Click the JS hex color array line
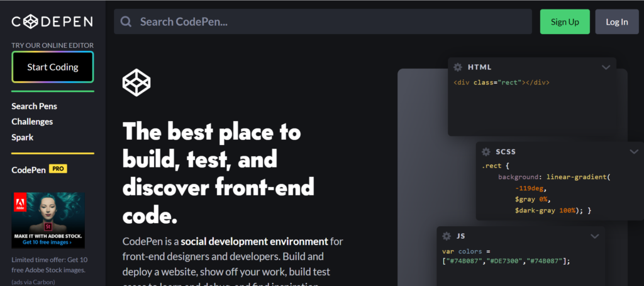Viewport: 644px width, 286px height. 506,261
